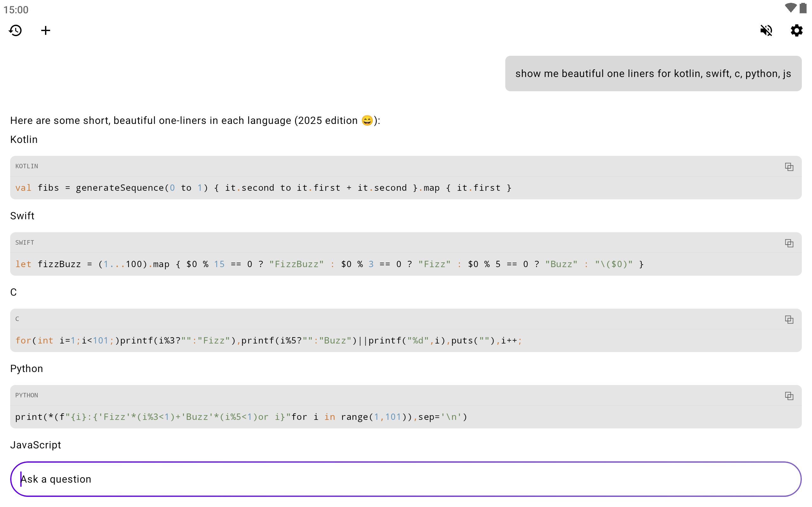Viewport: 812px width, 507px height.
Task: Click the JavaScript heading text
Action: [x=36, y=445]
